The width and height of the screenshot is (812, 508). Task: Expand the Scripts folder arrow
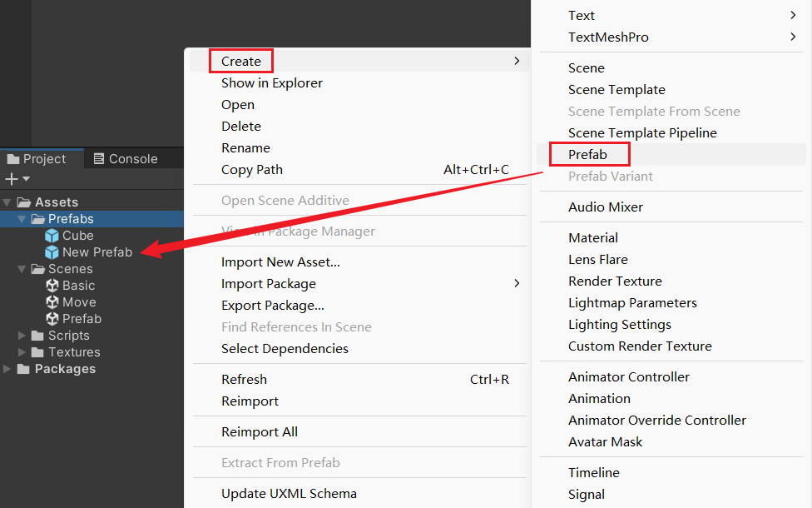click(22, 336)
